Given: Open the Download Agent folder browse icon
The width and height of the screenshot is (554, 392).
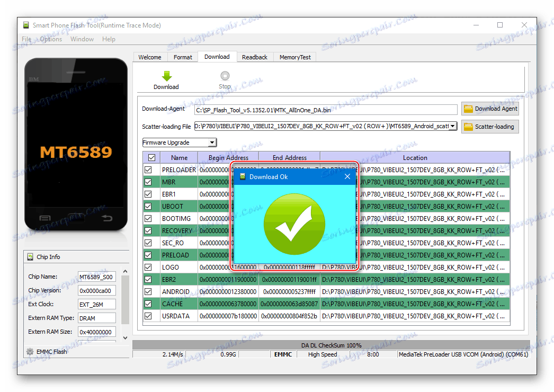Looking at the screenshot, I should [x=468, y=109].
